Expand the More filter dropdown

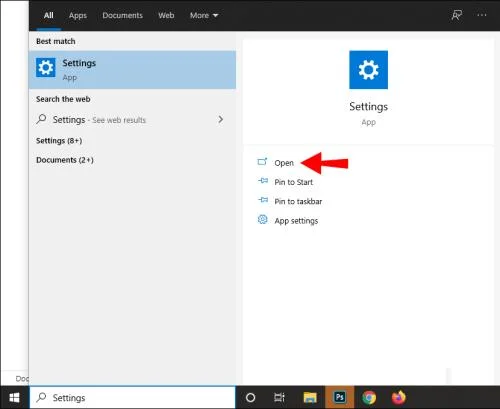(x=204, y=15)
